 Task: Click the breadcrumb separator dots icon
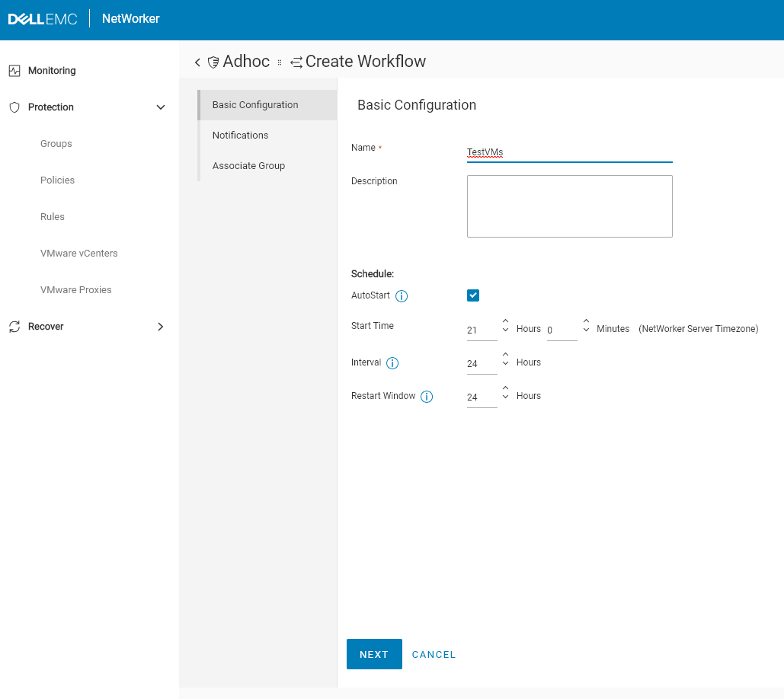point(280,62)
